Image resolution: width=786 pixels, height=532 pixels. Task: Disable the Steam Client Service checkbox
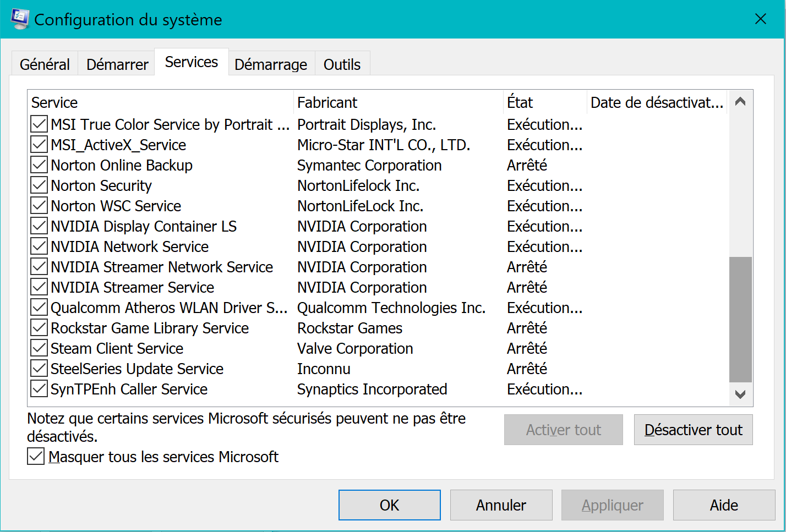point(39,349)
